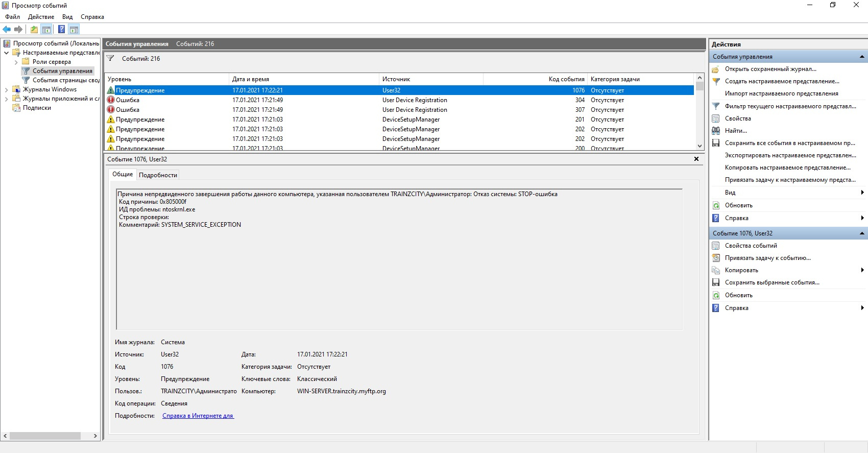Click the binoculars Найти icon

tap(716, 131)
